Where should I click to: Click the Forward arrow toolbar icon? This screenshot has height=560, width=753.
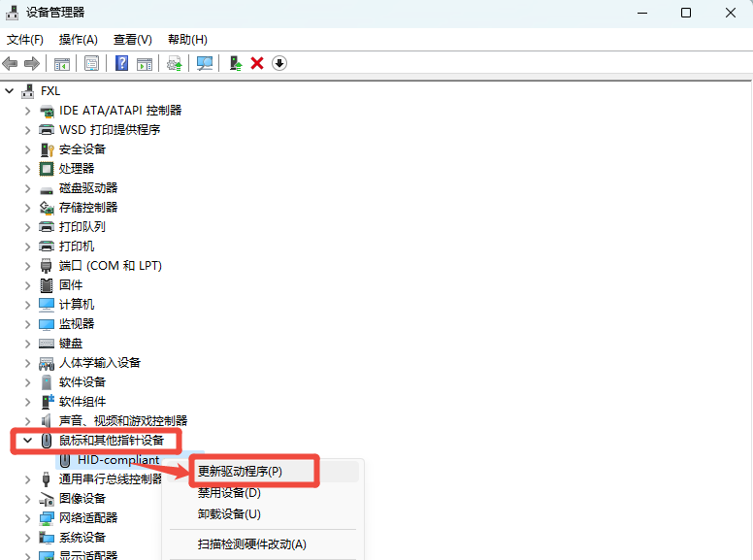click(x=32, y=63)
